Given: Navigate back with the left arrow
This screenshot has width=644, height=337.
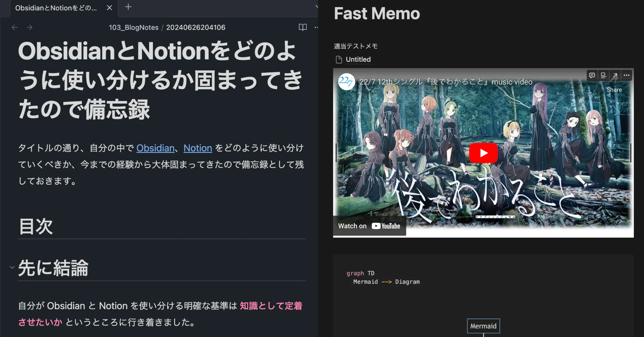Looking at the screenshot, I should (14, 28).
